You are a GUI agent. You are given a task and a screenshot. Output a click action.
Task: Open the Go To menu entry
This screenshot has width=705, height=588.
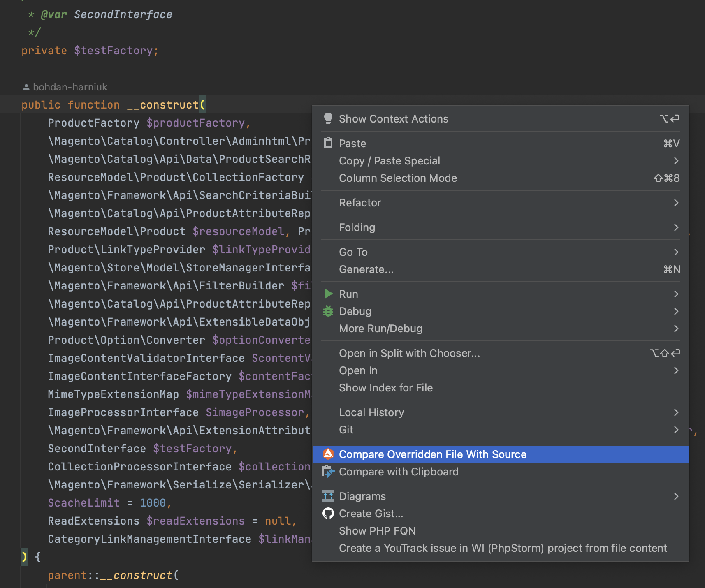pyautogui.click(x=500, y=252)
